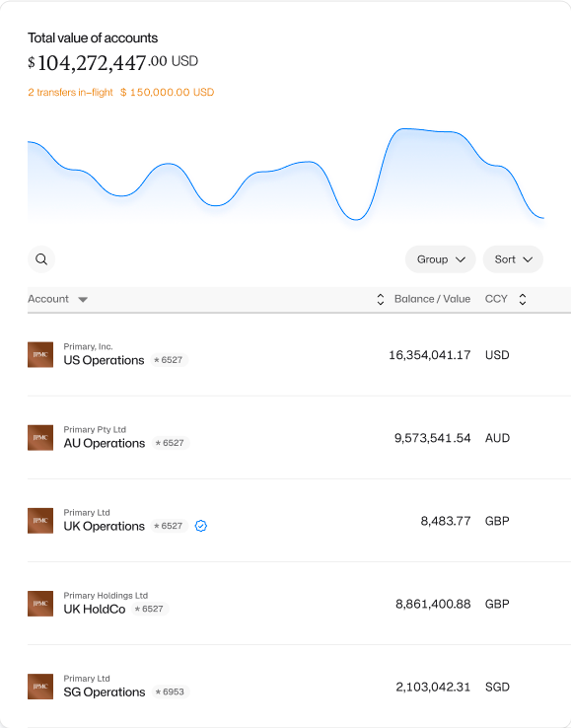Click the balance 8,861,400.88
Viewport: 571px width, 728px height.
[x=433, y=604]
